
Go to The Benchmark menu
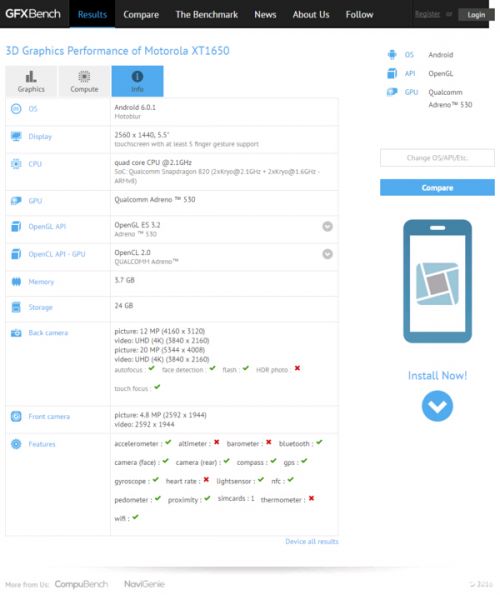[206, 14]
